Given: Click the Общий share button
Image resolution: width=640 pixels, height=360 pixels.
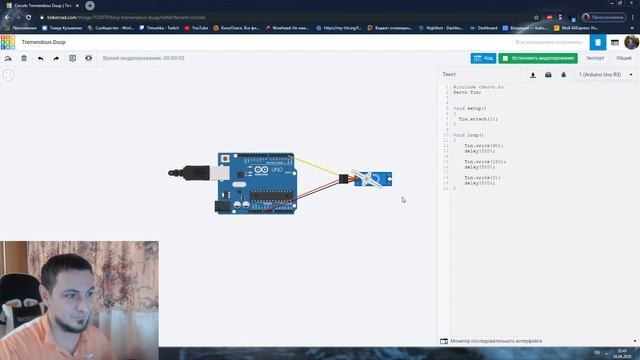Looking at the screenshot, I should click(x=624, y=58).
